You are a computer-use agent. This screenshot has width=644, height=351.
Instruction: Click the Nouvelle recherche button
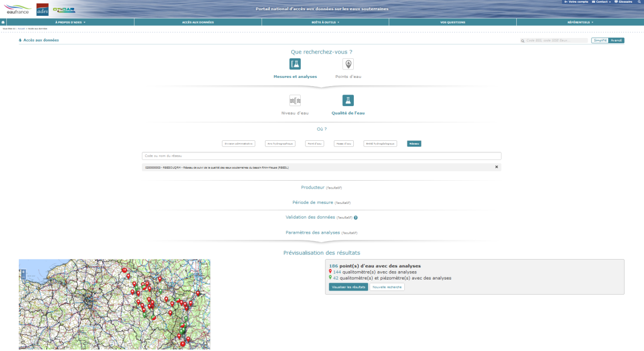[387, 287]
